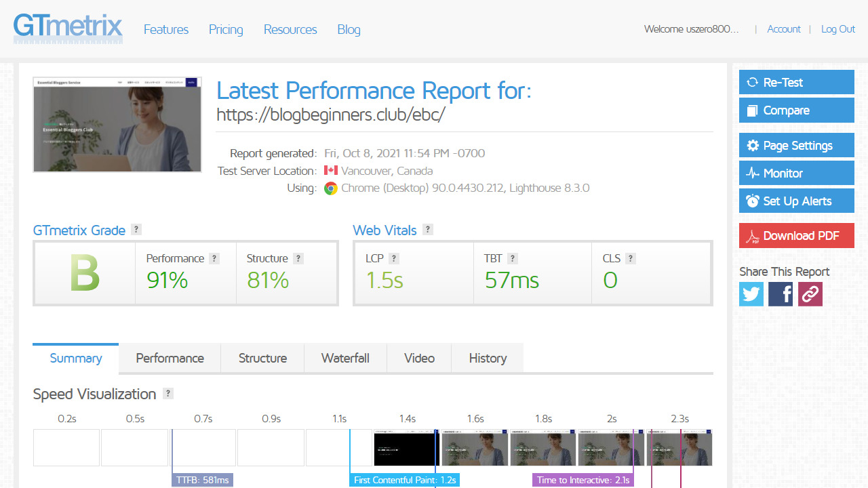Screen dimensions: 868x488
Task: Open Page Settings
Action: 797,146
